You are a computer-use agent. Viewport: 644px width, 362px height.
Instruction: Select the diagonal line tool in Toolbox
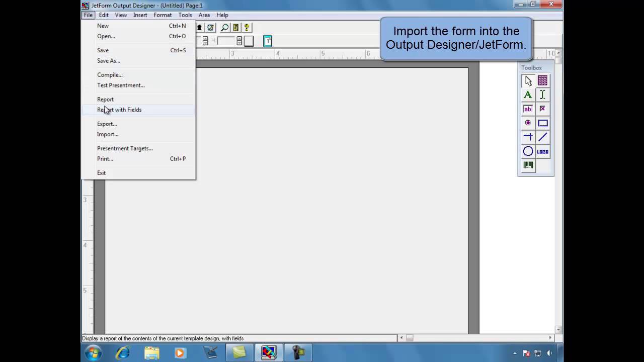tap(542, 137)
